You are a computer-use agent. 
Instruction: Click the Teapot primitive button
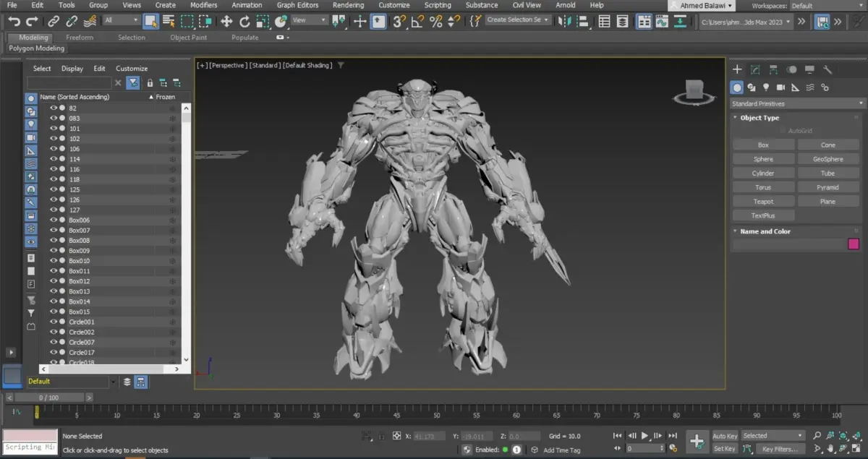pyautogui.click(x=763, y=202)
